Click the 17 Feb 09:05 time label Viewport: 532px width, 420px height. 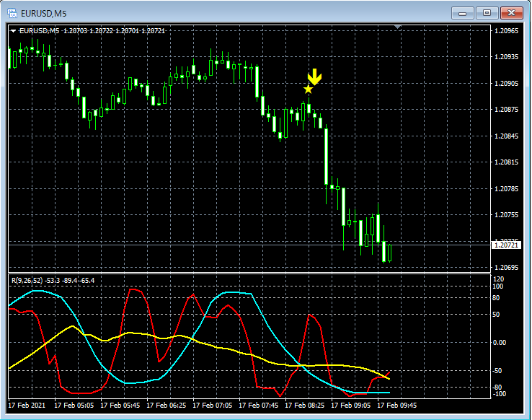351,406
